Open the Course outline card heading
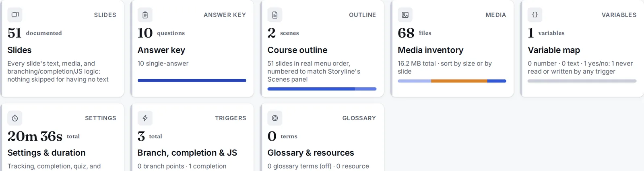The image size is (644, 171). [x=297, y=50]
